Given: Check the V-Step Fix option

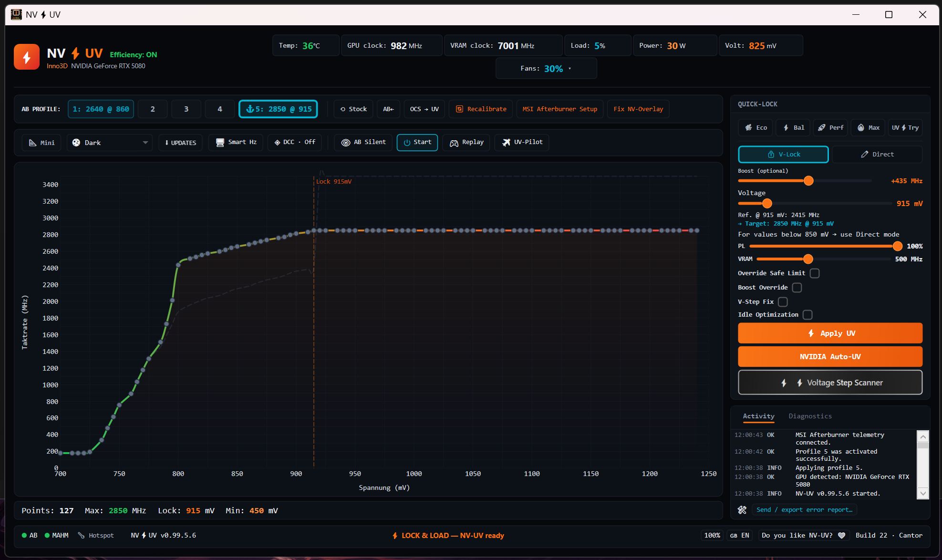Looking at the screenshot, I should coord(783,302).
